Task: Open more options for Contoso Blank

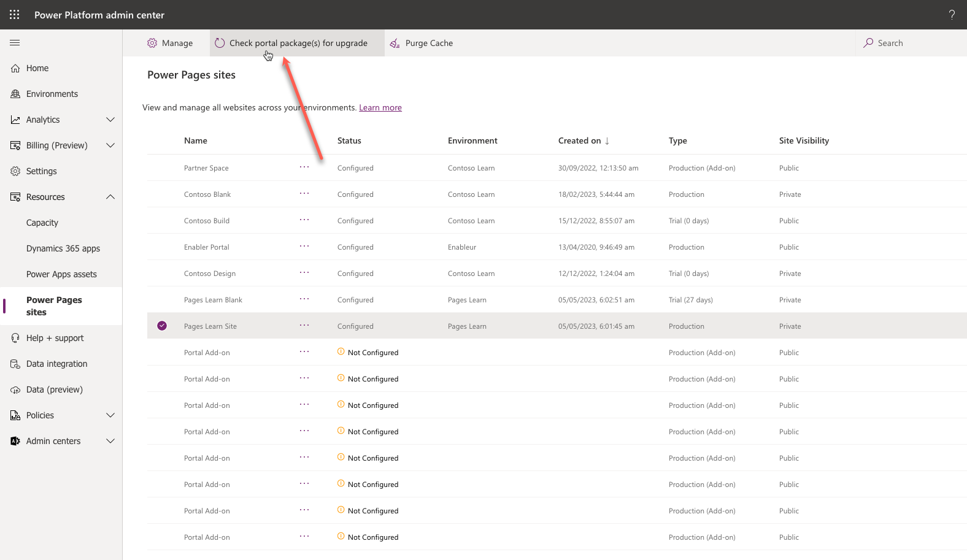Action: tap(304, 193)
